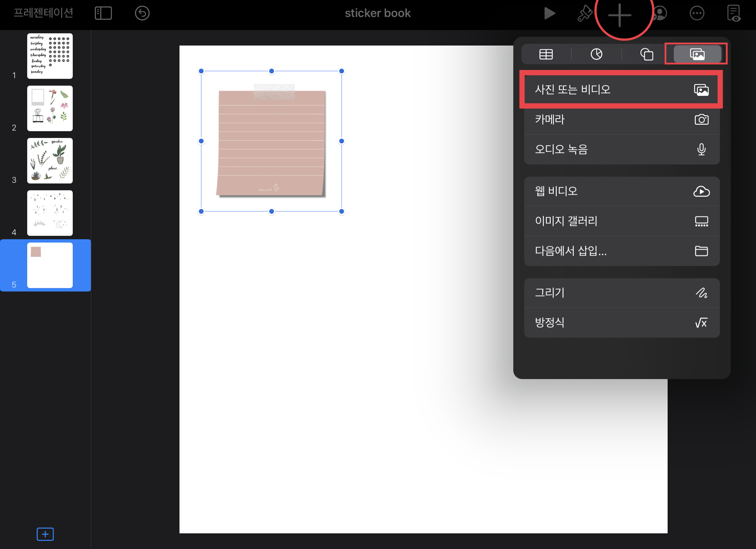Play the slideshow presentation
Viewport: 756px width, 549px height.
coord(549,13)
